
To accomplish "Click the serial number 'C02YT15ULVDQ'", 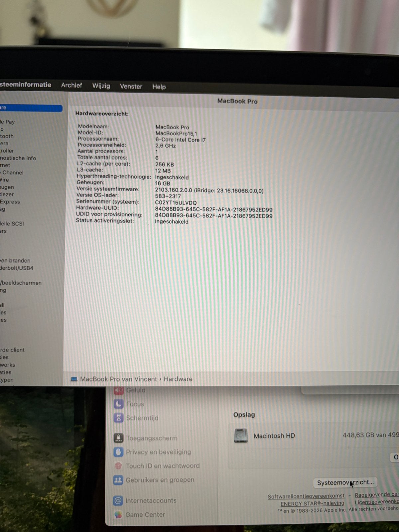I will [x=176, y=203].
